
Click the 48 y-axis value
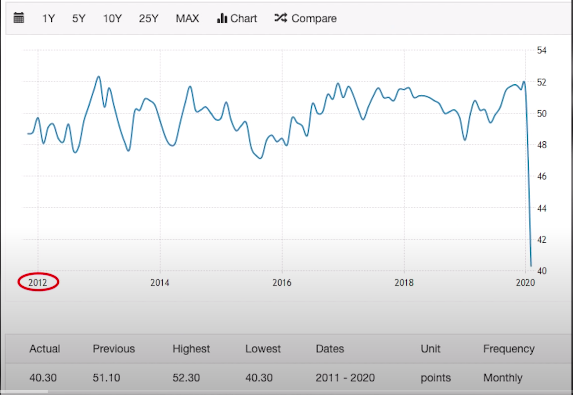coord(542,145)
